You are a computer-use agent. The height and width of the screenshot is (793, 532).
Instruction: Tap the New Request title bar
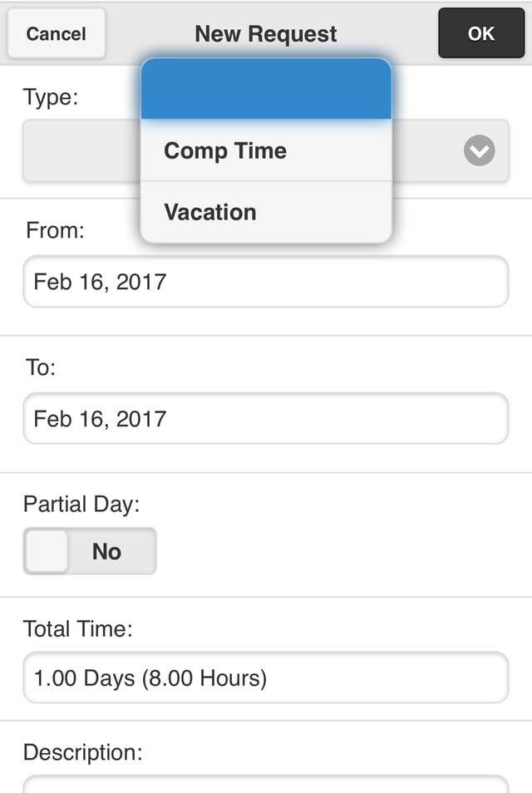click(265, 33)
